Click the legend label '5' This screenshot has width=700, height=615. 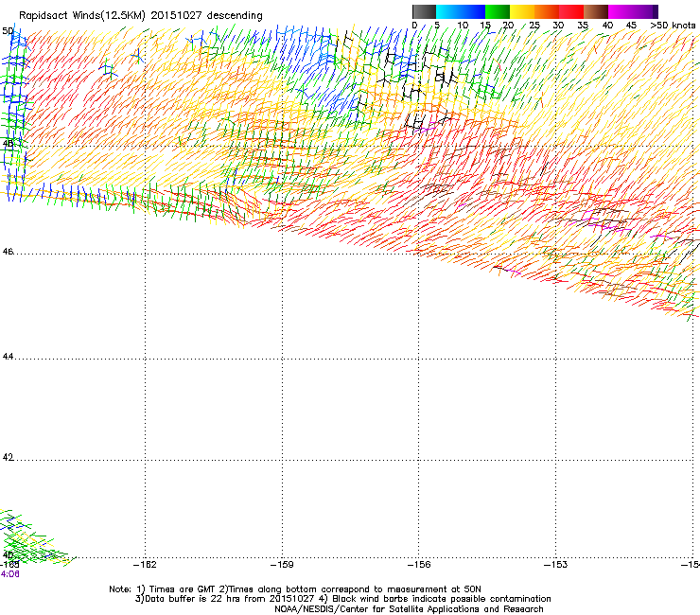437,25
